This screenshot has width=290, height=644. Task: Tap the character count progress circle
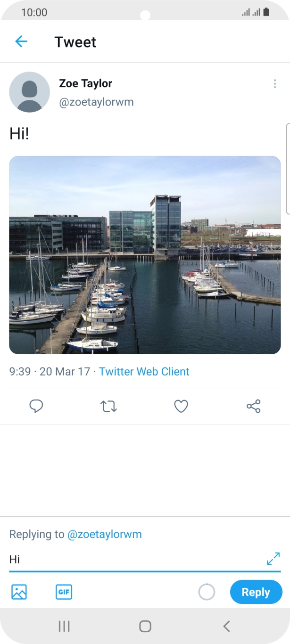tap(207, 592)
